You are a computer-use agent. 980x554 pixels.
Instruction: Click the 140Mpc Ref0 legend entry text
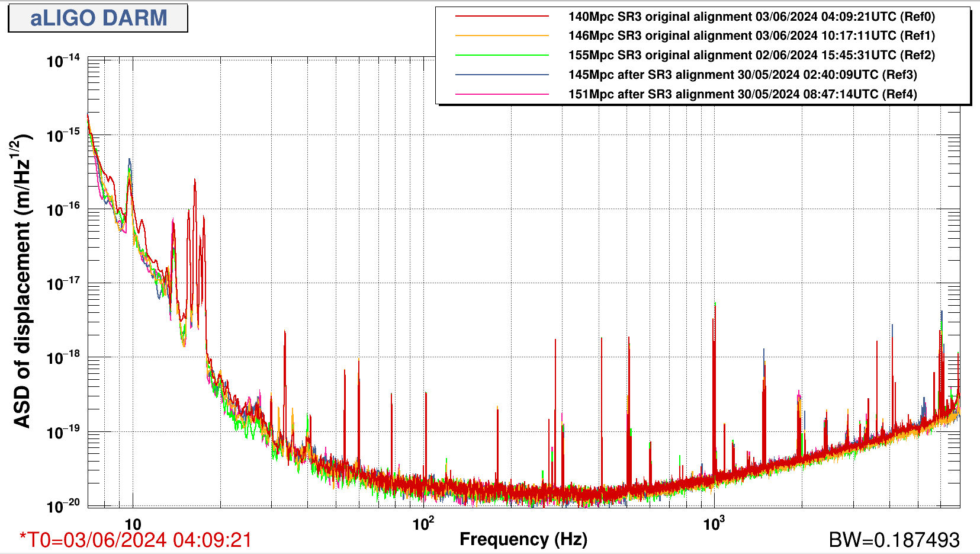[751, 17]
